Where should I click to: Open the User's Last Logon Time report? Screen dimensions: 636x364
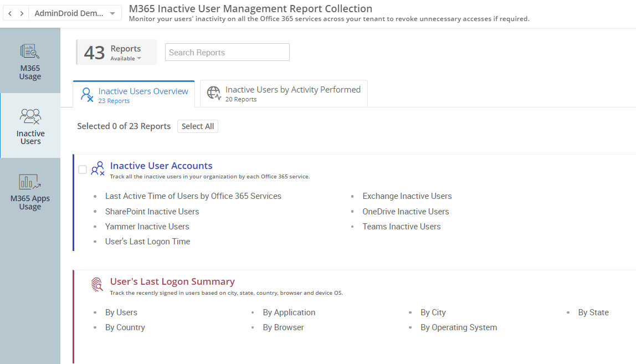tap(147, 241)
